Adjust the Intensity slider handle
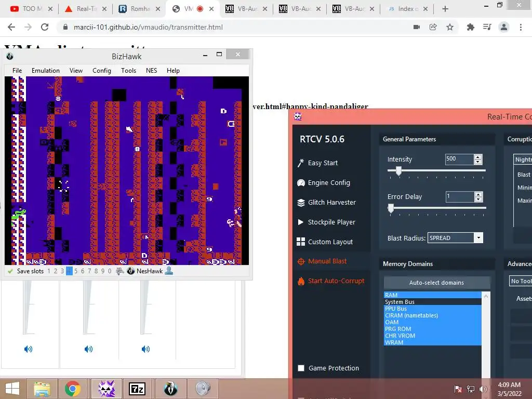Viewport: 532px width, 399px height. pos(398,171)
